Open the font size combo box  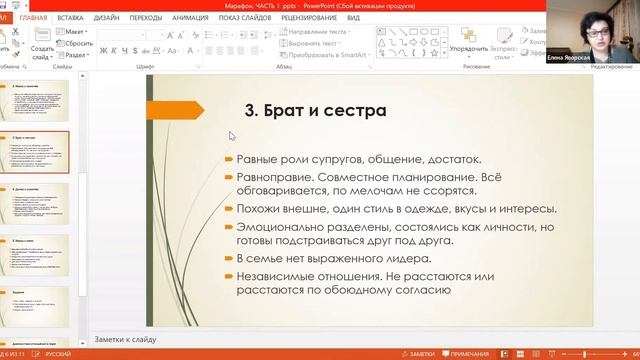click(156, 36)
